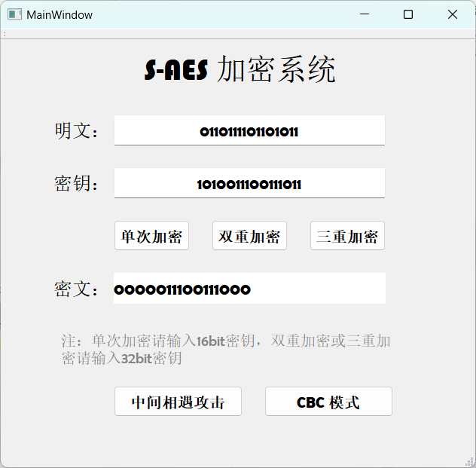Close the MainWindow window
This screenshot has width=476, height=468.
point(453,14)
